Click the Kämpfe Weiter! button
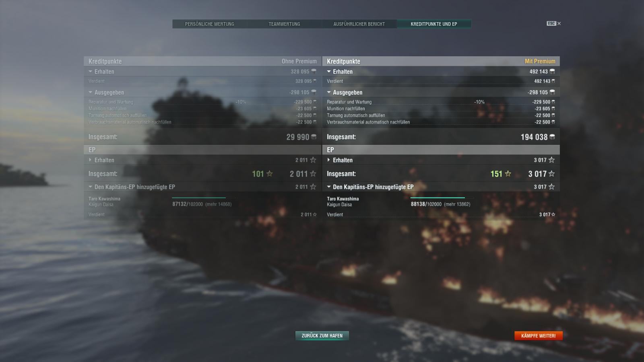The height and width of the screenshot is (362, 644). click(x=538, y=335)
